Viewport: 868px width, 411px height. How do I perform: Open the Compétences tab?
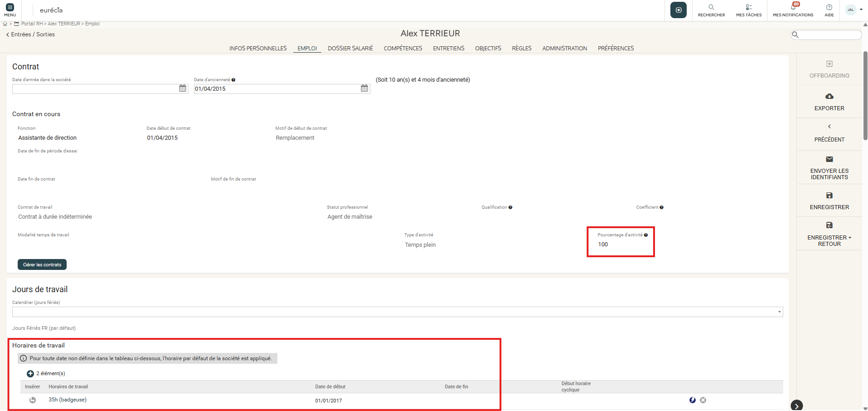pyautogui.click(x=402, y=49)
